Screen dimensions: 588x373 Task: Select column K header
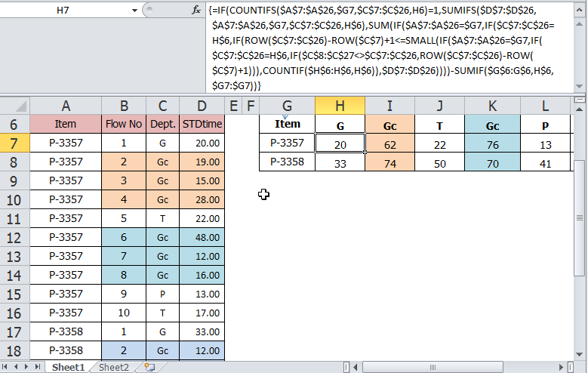coord(490,106)
